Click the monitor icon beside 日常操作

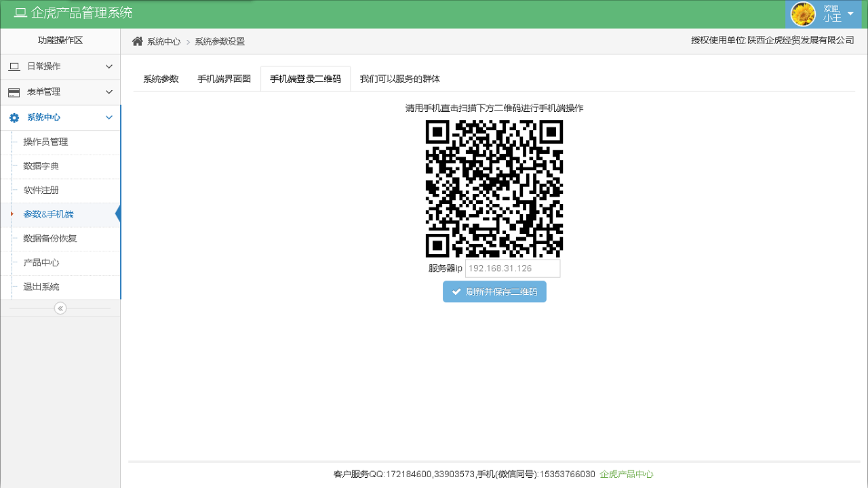point(14,66)
